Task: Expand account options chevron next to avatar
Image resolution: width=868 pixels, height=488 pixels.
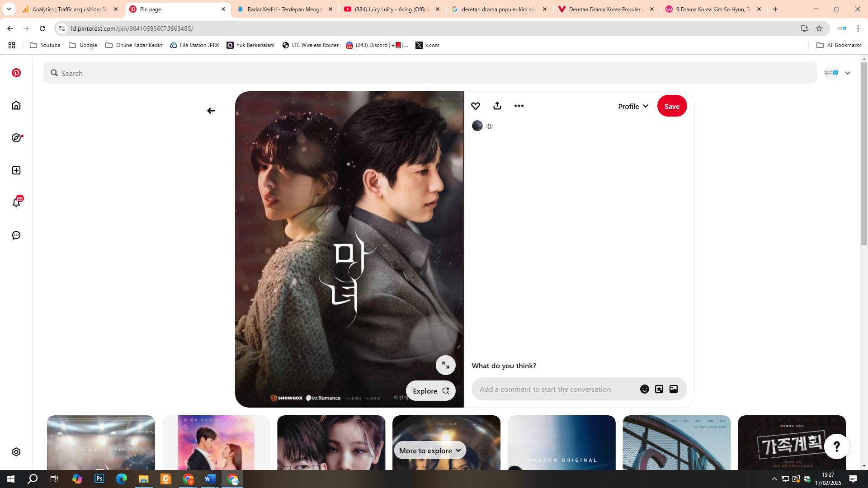Action: click(x=848, y=73)
